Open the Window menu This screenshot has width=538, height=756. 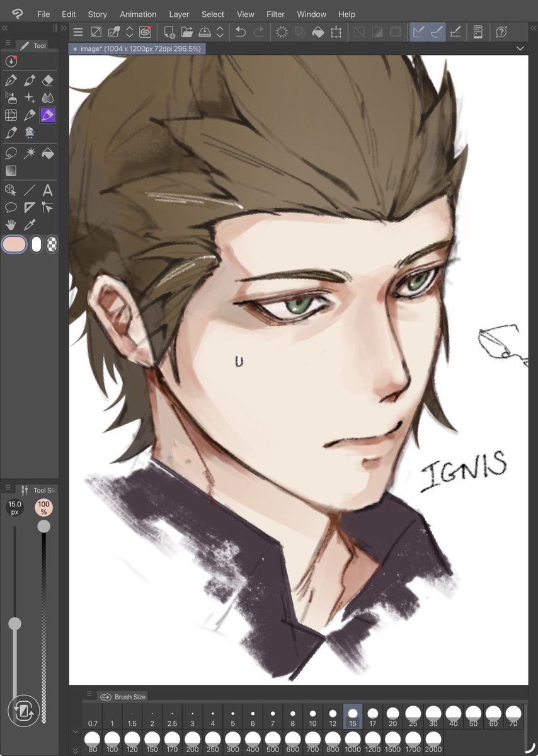[x=312, y=14]
